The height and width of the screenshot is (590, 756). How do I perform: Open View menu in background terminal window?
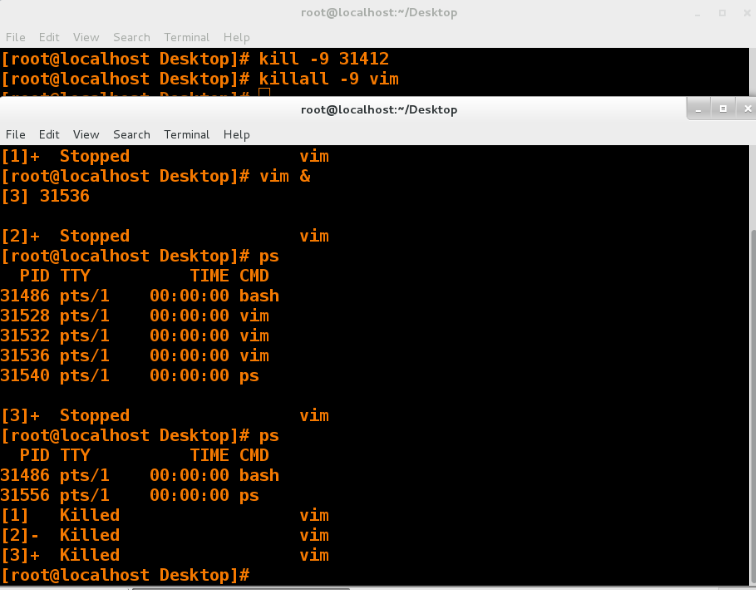(86, 37)
